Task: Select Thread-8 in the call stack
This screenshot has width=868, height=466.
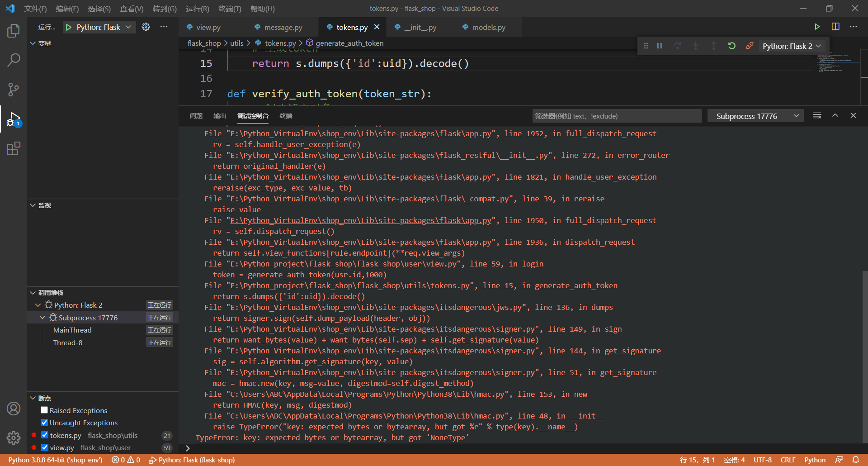Action: click(x=68, y=342)
